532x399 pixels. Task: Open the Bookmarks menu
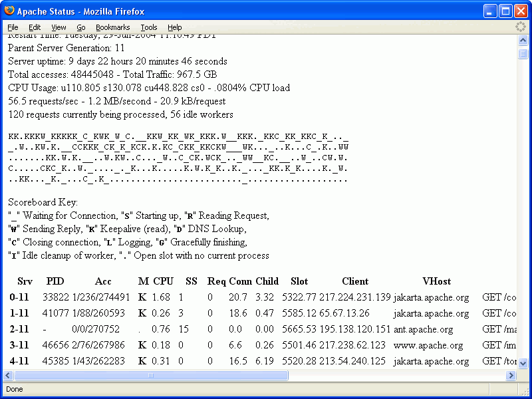[113, 27]
